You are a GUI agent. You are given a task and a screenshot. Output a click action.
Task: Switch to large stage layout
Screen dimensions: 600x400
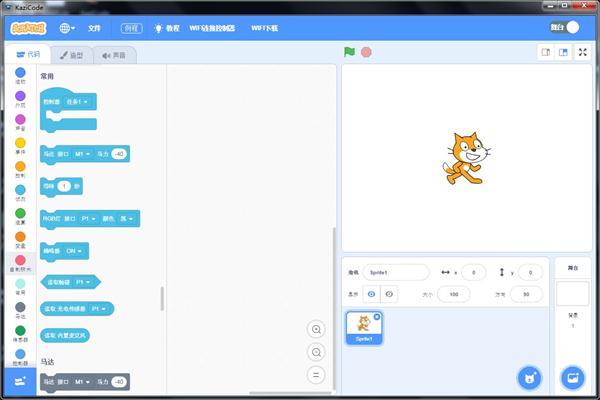click(563, 52)
